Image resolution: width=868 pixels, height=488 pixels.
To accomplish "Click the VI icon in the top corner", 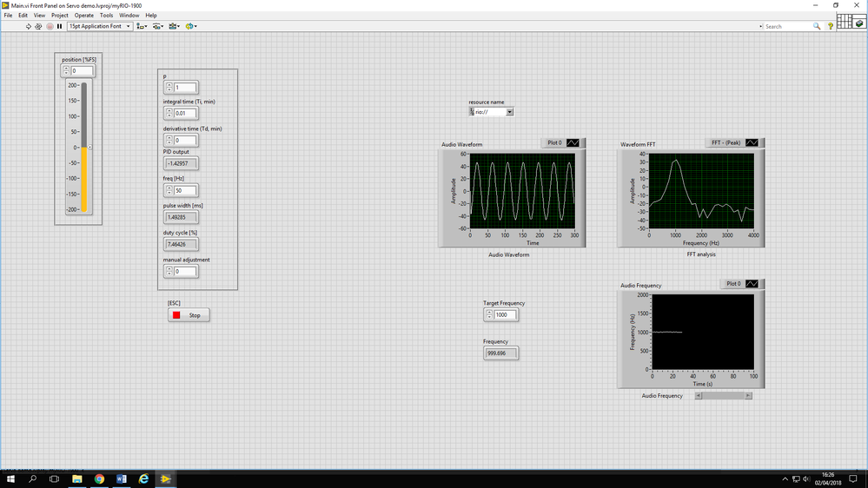I will [x=859, y=22].
